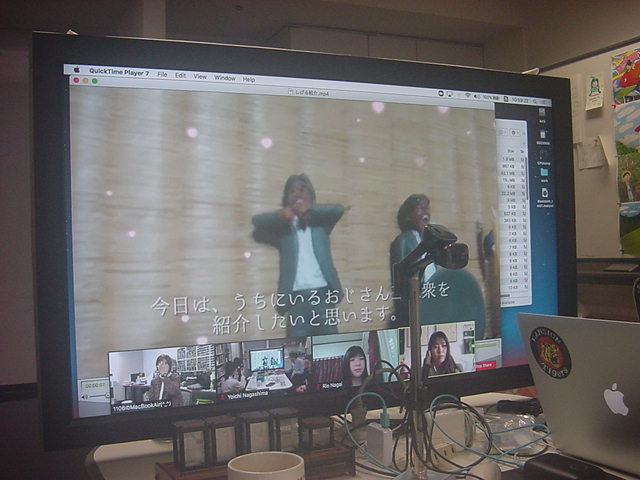Open the Notification Center icon

click(544, 102)
